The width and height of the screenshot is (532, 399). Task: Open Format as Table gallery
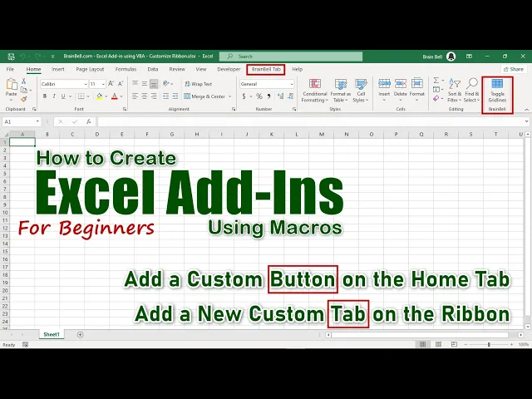[341, 91]
